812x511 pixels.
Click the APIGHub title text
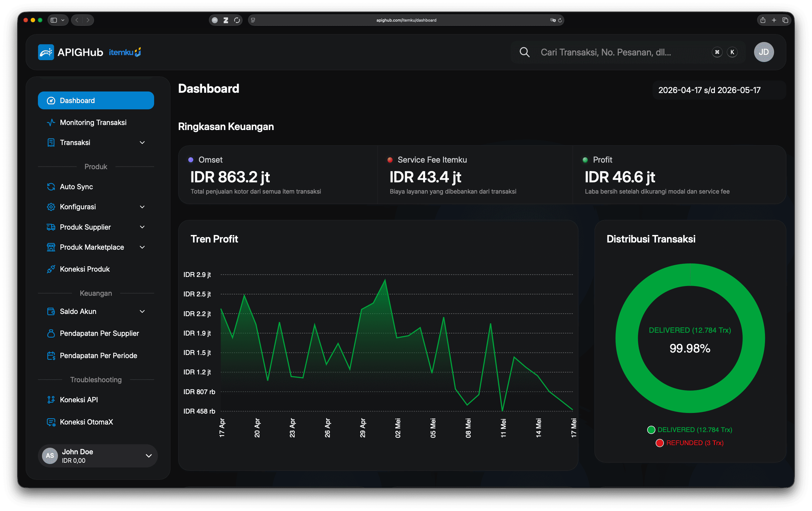coord(80,52)
